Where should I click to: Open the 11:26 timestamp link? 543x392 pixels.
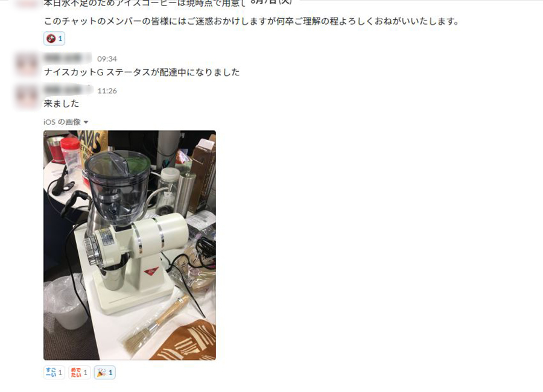point(107,91)
